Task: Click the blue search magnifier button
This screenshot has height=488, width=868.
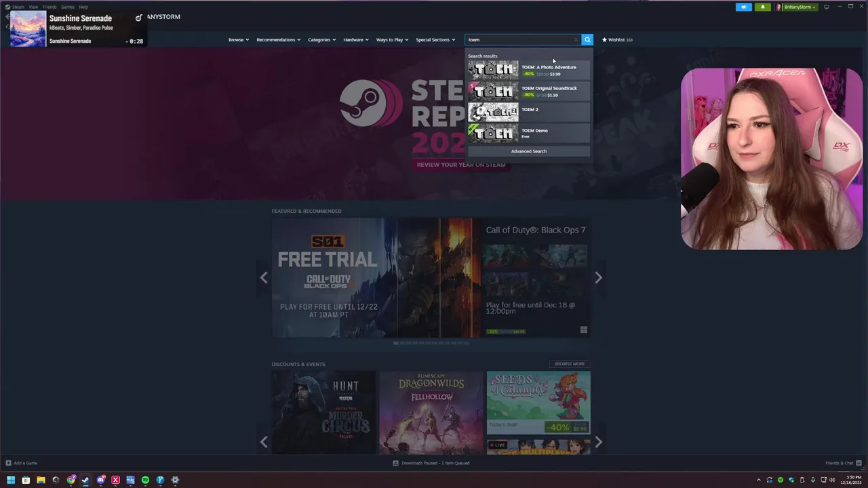Action: pyautogui.click(x=587, y=39)
